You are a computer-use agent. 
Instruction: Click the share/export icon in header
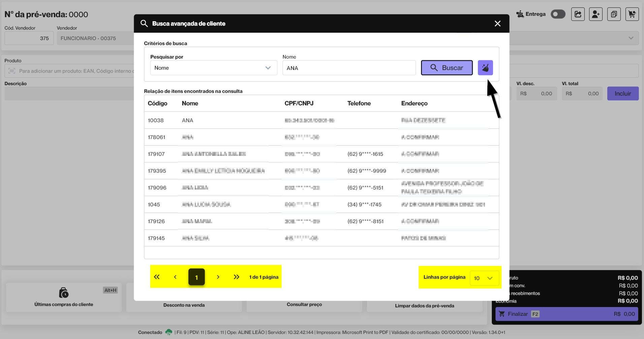[x=578, y=14]
